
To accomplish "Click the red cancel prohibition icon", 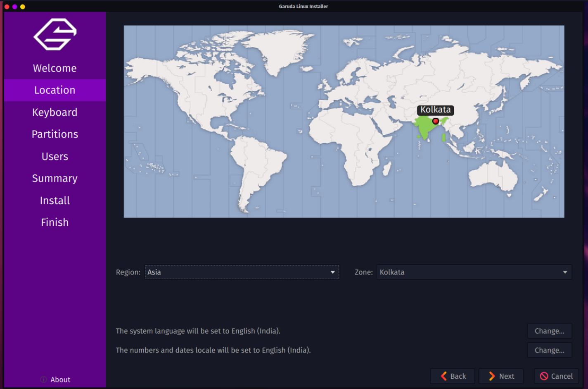I will 545,376.
